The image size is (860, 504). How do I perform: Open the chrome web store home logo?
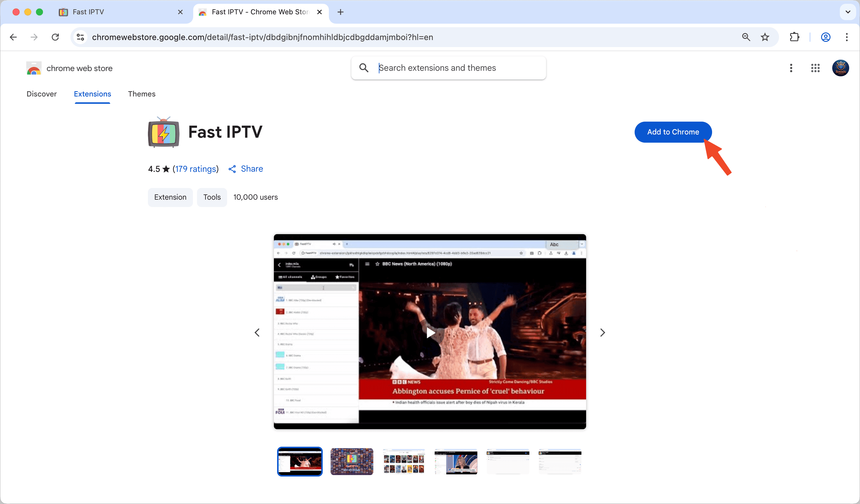(x=70, y=68)
